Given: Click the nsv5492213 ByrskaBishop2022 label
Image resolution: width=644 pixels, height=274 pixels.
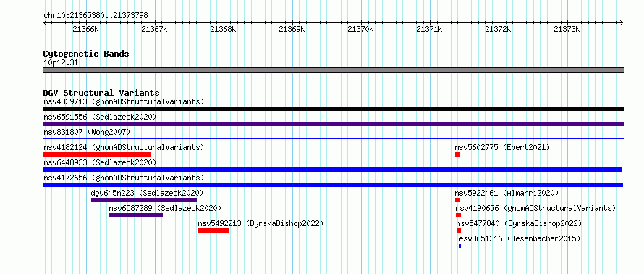Looking at the screenshot, I should (x=260, y=223).
